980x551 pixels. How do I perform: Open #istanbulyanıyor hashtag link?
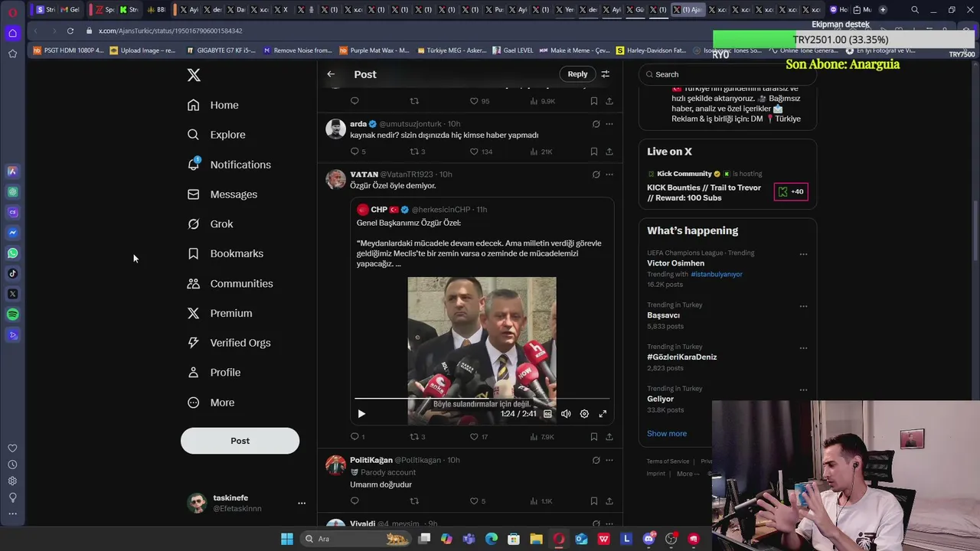(717, 274)
